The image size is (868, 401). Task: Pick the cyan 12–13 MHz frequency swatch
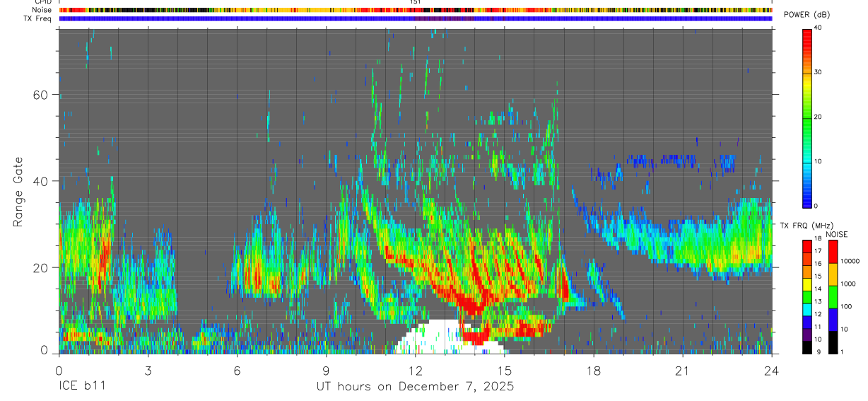(807, 310)
